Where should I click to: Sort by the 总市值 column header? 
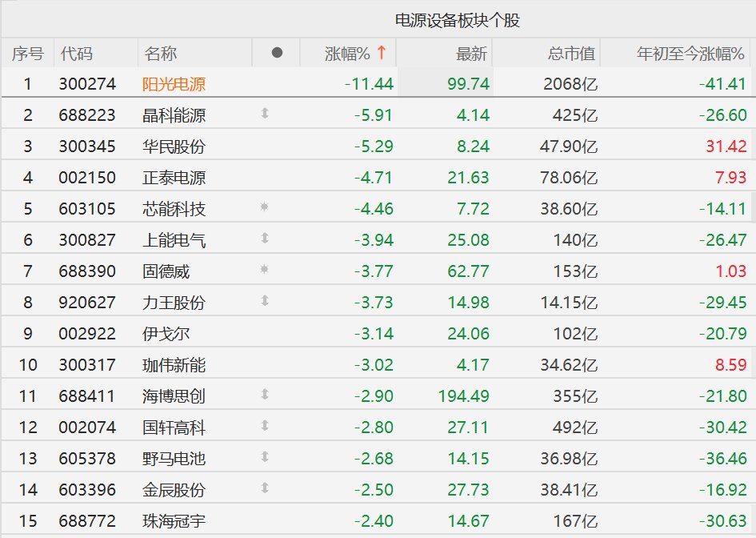pos(572,53)
